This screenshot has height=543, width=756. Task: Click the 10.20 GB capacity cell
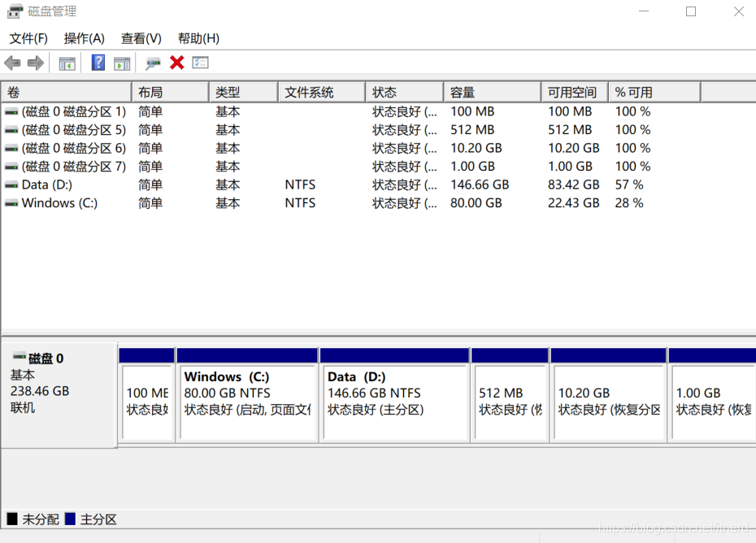(x=476, y=149)
